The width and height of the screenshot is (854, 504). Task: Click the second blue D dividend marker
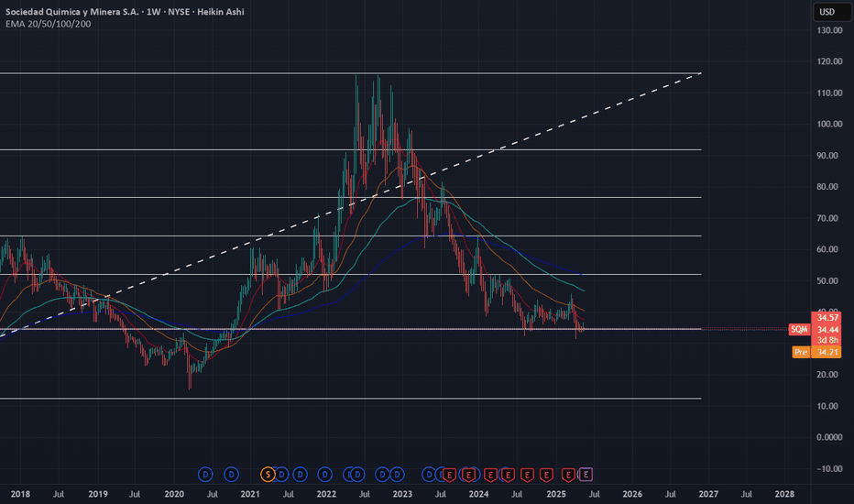(231, 475)
